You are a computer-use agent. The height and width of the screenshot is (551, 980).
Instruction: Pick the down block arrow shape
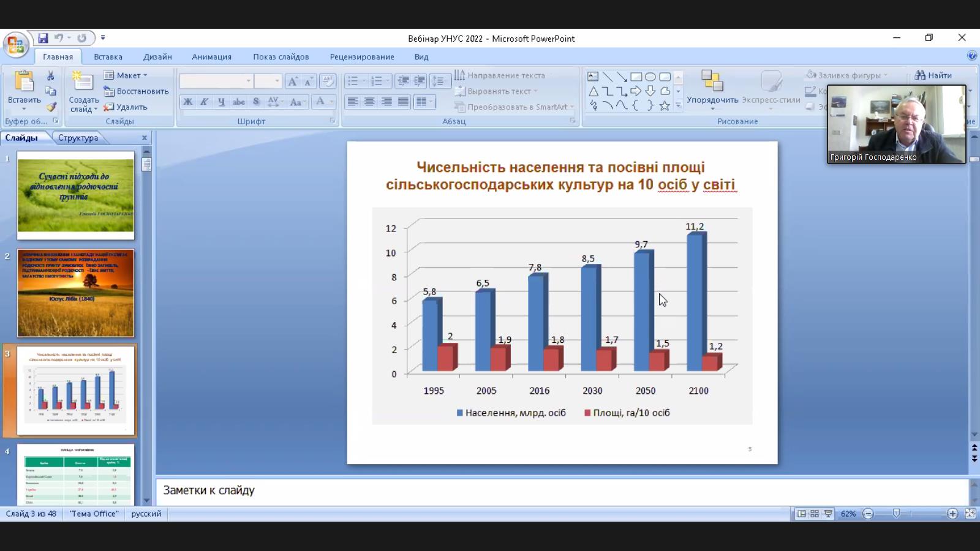650,91
